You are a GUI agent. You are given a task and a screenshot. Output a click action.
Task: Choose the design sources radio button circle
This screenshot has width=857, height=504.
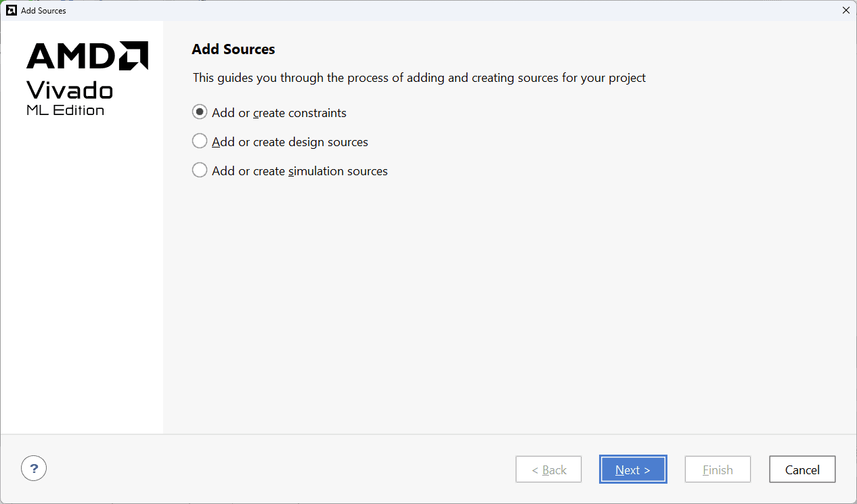pyautogui.click(x=200, y=141)
